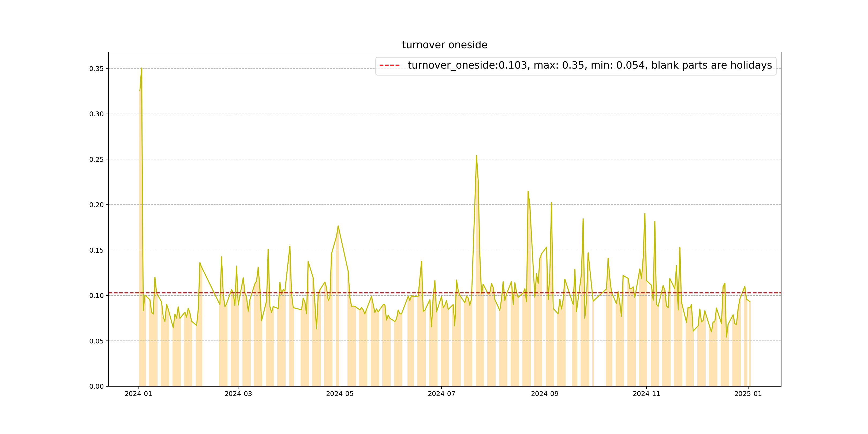Click the 0.35 y-axis tick label
The image size is (868, 434).
(x=96, y=69)
